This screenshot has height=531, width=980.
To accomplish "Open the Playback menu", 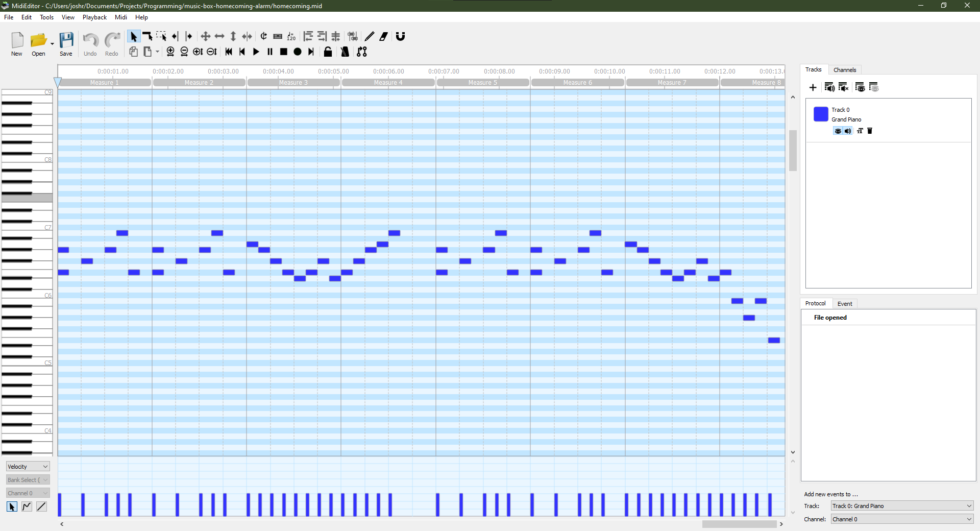I will (x=94, y=17).
